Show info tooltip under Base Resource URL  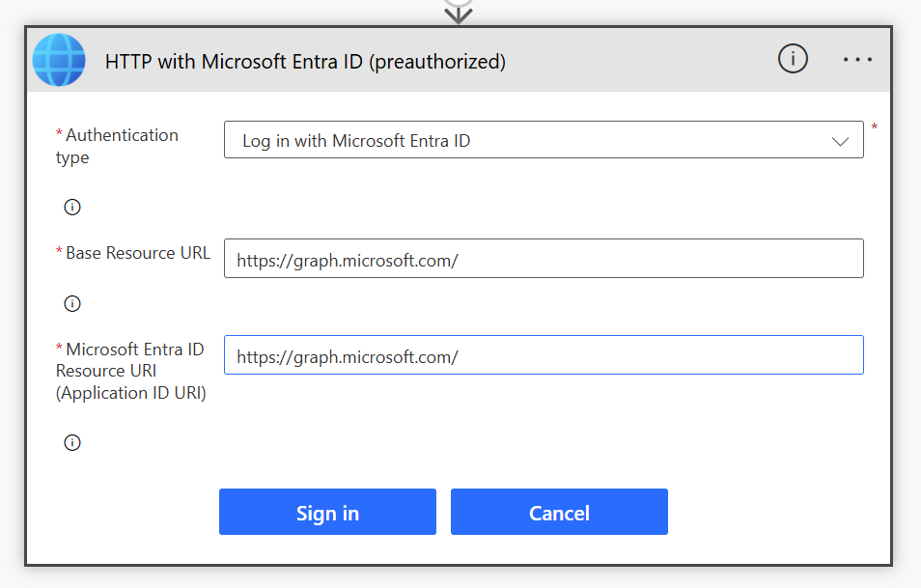click(x=72, y=304)
